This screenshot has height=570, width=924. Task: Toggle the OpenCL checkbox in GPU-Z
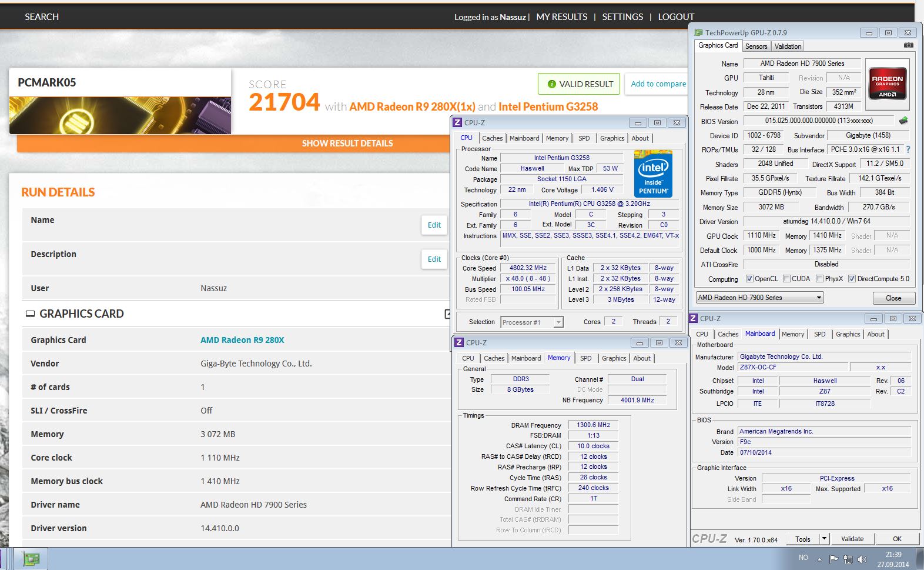point(749,279)
